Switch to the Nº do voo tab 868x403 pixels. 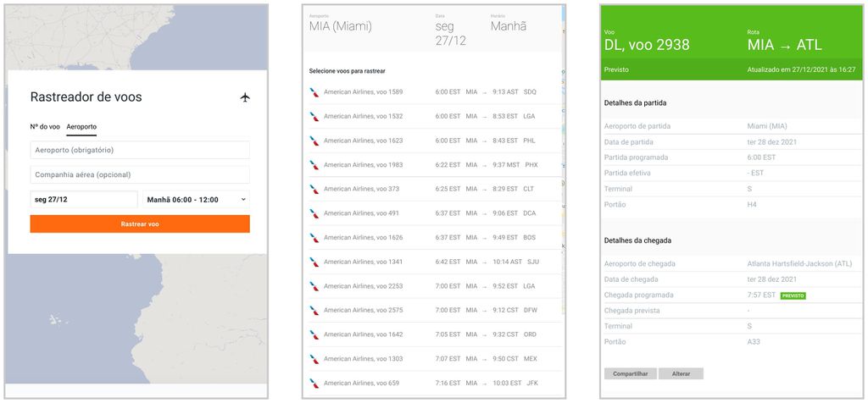pyautogui.click(x=45, y=127)
